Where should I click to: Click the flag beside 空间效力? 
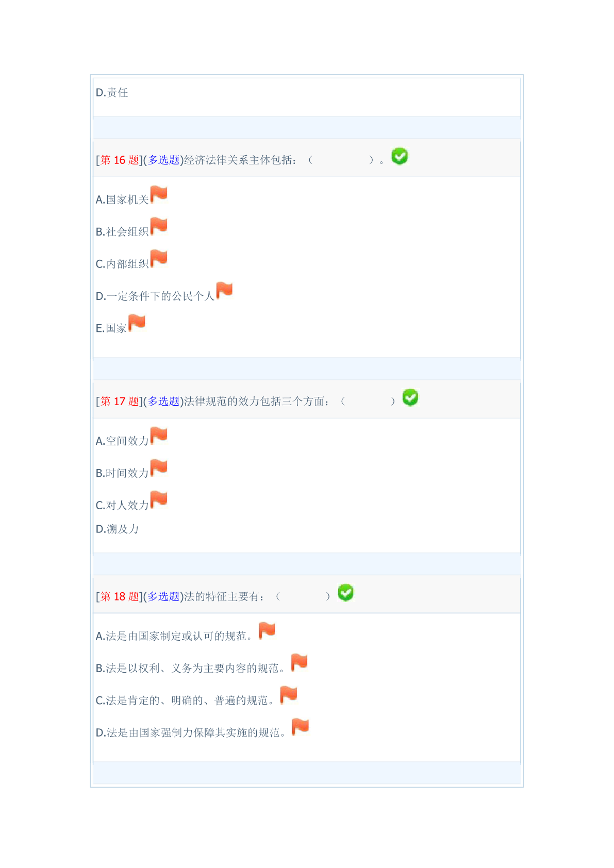coord(159,436)
